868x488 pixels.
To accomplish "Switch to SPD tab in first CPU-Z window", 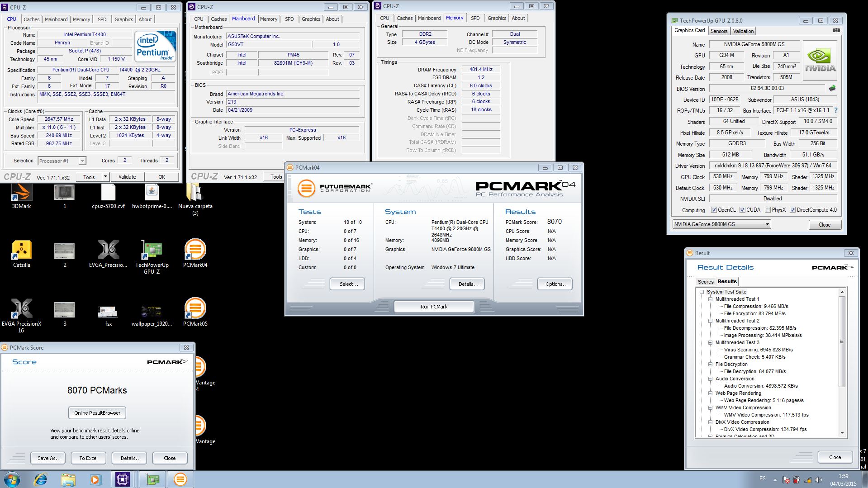I will coord(102,19).
